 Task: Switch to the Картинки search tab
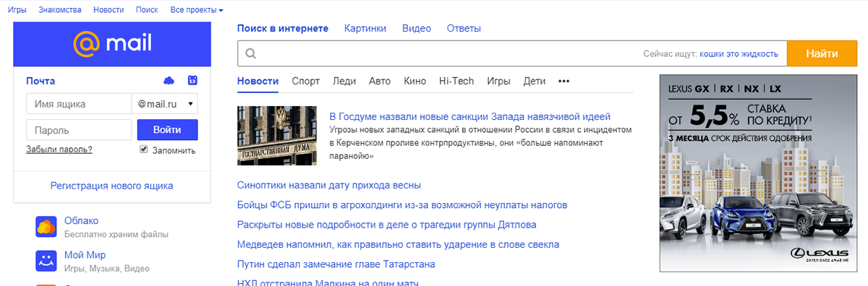(365, 28)
